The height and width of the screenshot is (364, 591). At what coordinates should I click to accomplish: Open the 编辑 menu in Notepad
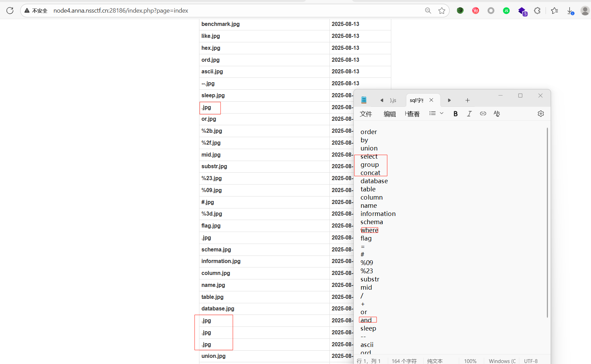click(x=390, y=114)
